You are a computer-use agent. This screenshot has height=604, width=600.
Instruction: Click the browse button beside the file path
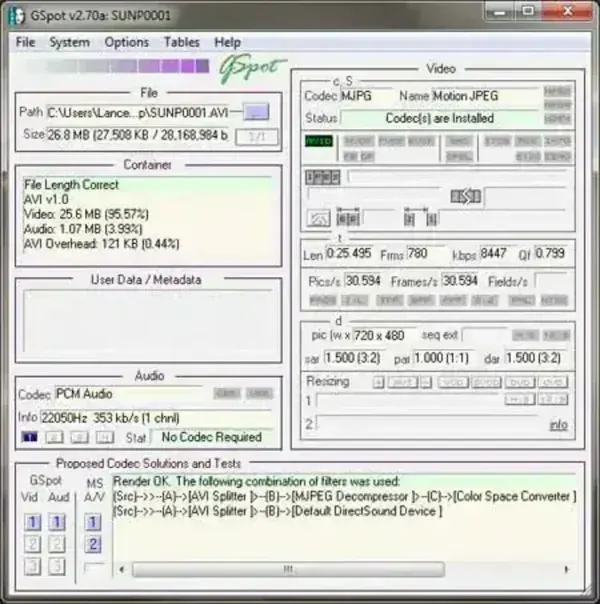pos(256,112)
